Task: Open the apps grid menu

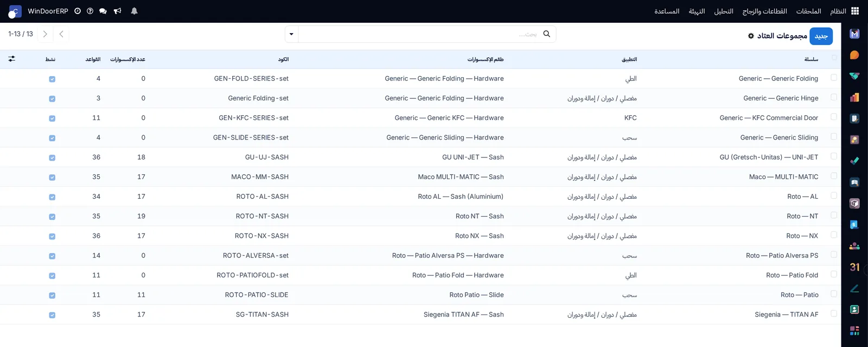Action: 855,11
